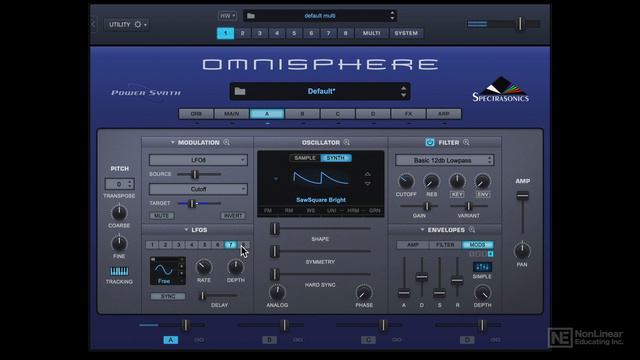Image resolution: width=640 pixels, height=360 pixels.
Task: Open the Modulation zoom magnifier
Action: (x=227, y=142)
